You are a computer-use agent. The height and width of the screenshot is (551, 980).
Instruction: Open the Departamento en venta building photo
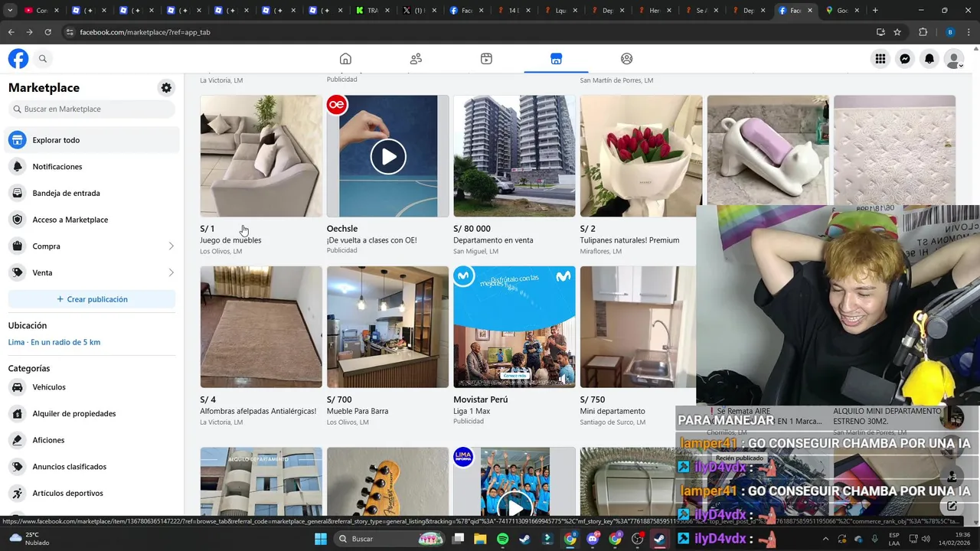click(514, 156)
